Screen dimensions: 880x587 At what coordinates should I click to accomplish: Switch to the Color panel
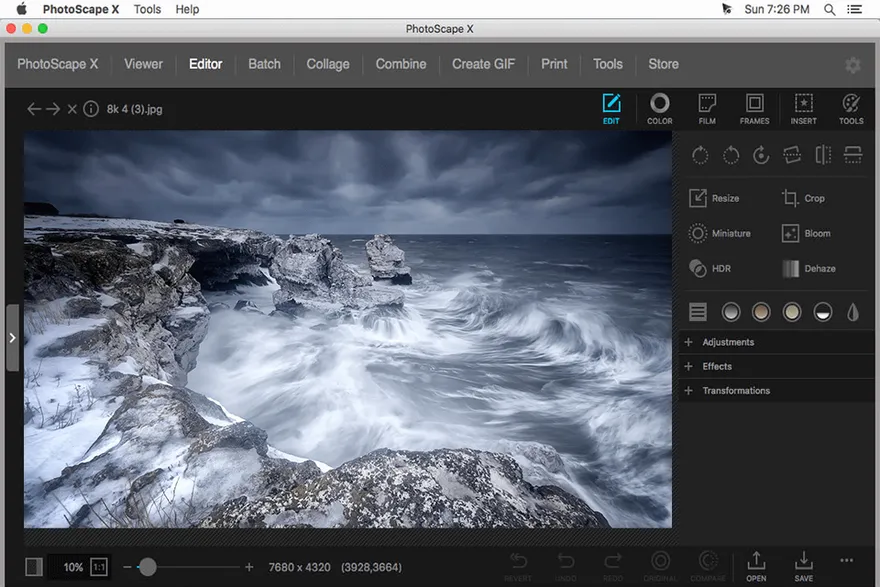point(659,107)
